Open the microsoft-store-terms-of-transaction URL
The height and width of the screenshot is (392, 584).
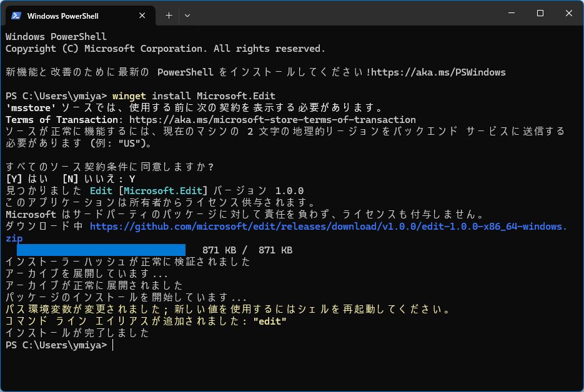[x=272, y=120]
